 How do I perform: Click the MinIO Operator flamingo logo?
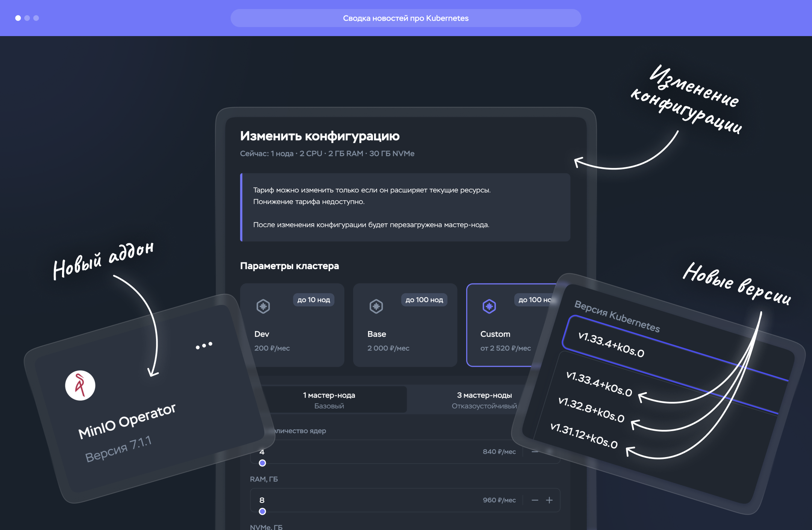click(80, 385)
